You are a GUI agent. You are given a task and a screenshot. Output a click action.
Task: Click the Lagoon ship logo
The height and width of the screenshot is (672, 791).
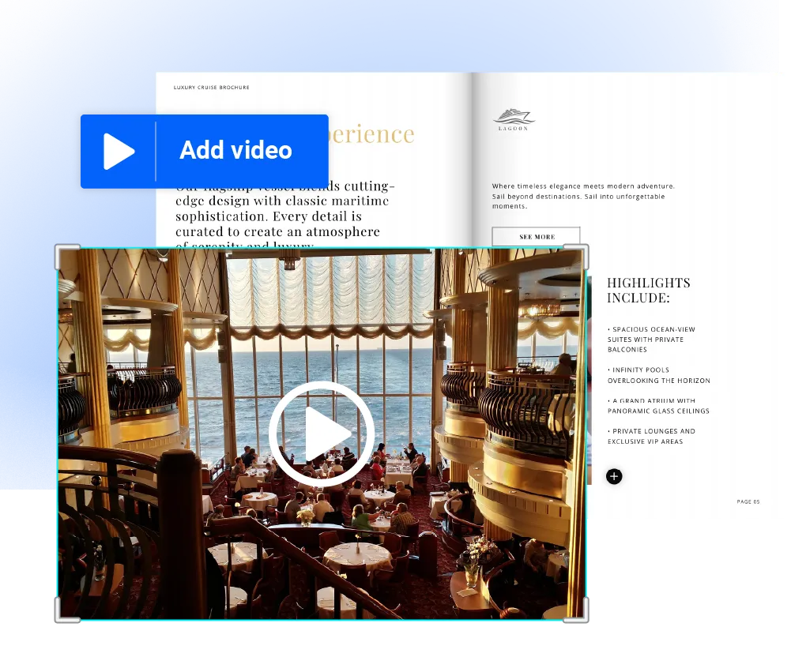(514, 119)
